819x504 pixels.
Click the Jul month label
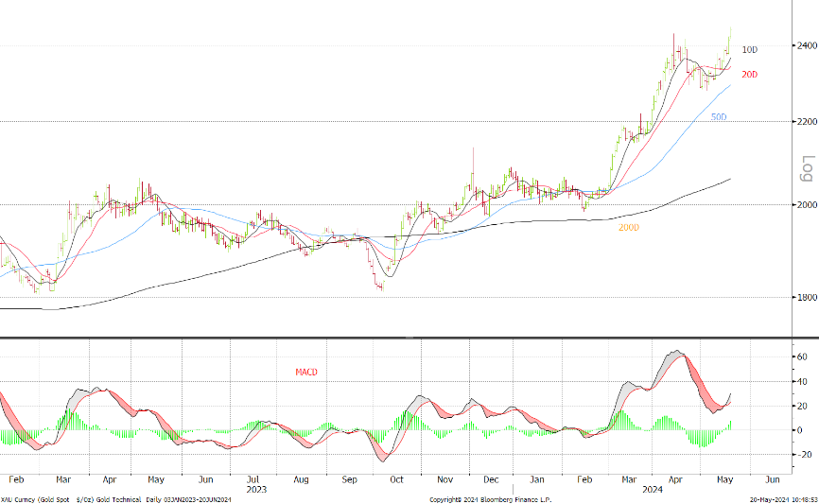click(x=253, y=478)
